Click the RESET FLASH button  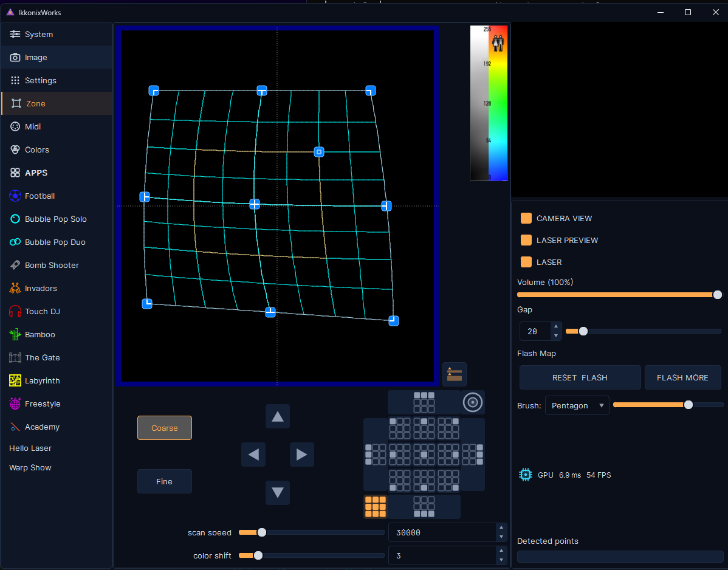click(580, 377)
